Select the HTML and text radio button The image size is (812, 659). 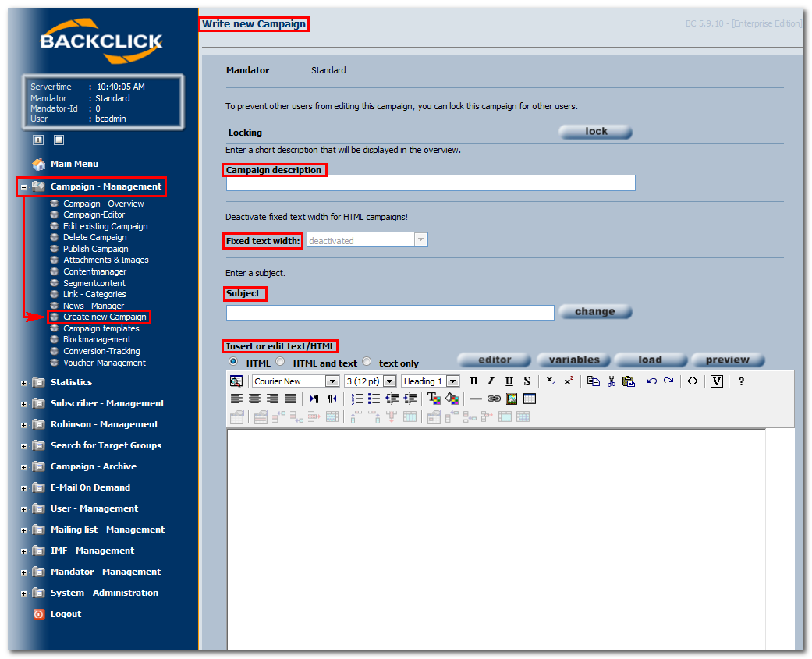point(280,361)
